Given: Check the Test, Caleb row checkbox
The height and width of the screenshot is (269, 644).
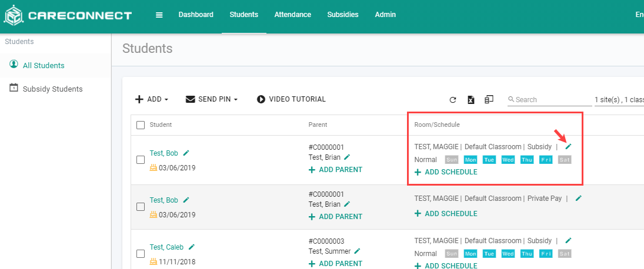Looking at the screenshot, I should 141,254.
